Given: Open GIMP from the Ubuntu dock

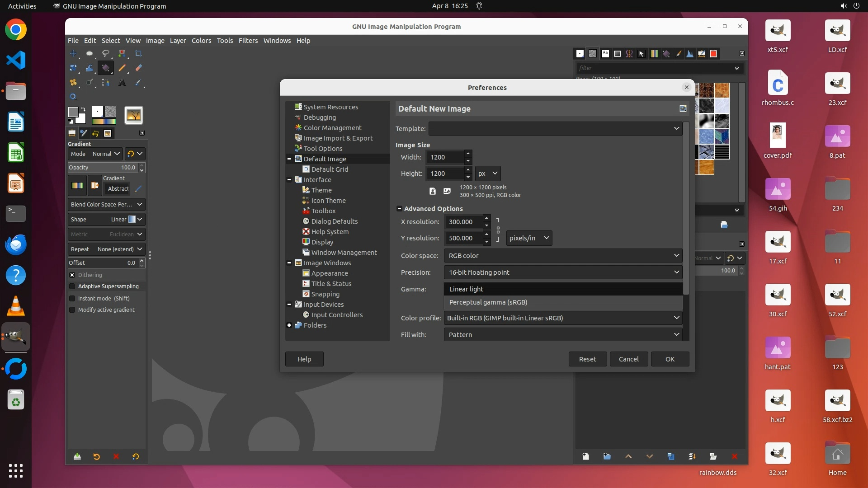Looking at the screenshot, I should [x=16, y=337].
